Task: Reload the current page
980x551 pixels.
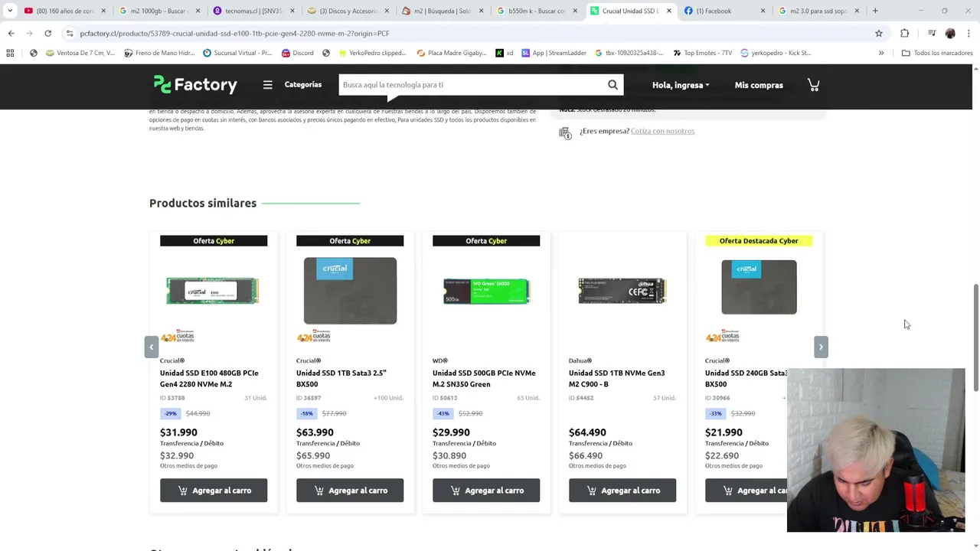Action: click(x=47, y=33)
